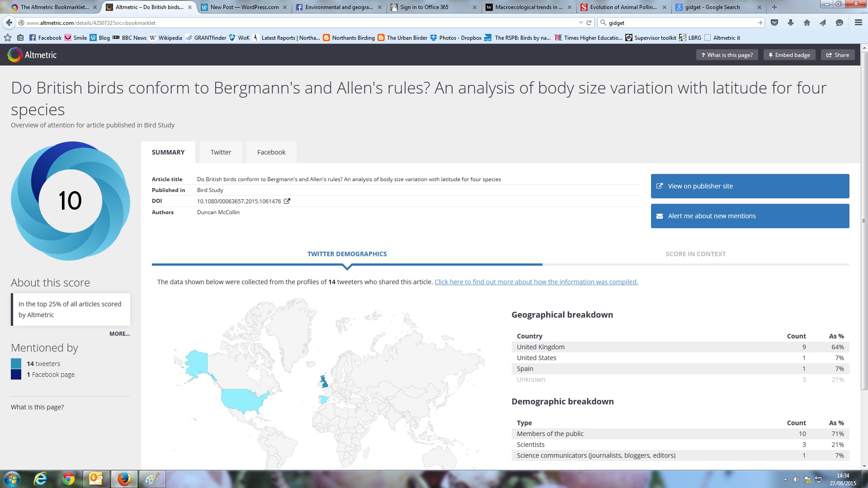Screen dimensions: 868x488
Task: Open the Facebook details tab
Action: pyautogui.click(x=271, y=152)
